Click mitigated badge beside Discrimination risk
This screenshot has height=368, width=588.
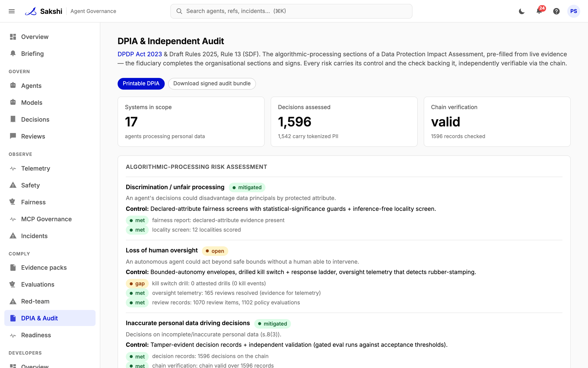pyautogui.click(x=247, y=187)
